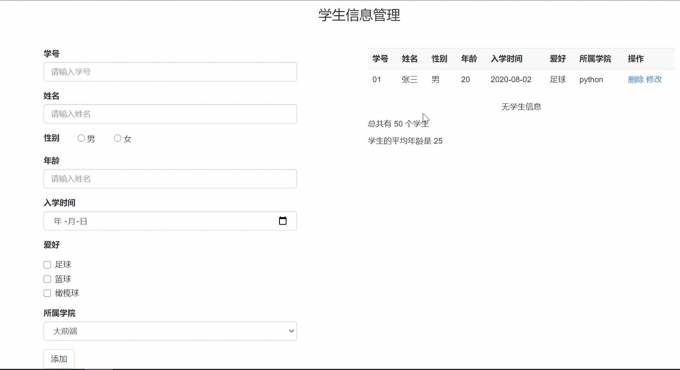Focus the 年龄 input field

tap(170, 179)
